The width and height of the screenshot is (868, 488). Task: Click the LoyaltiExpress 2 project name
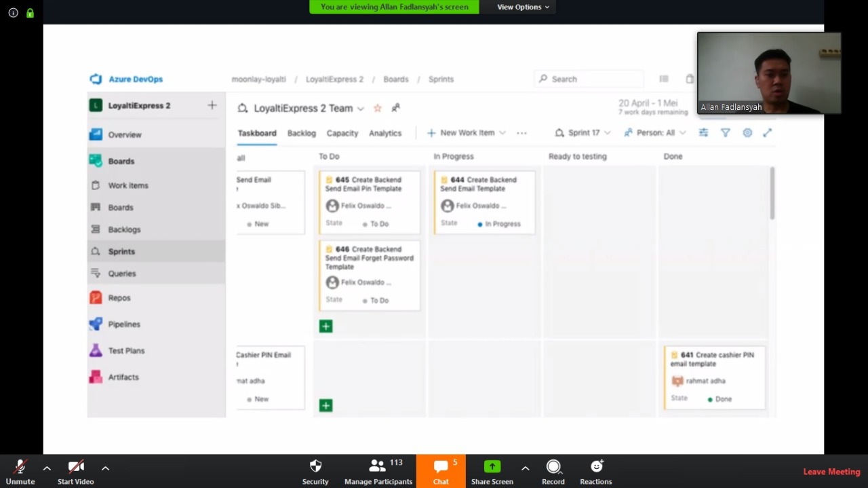click(139, 106)
